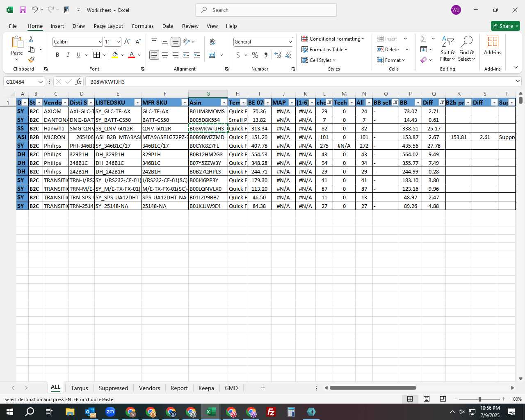Click the Share button
525x420 pixels.
coord(505,26)
